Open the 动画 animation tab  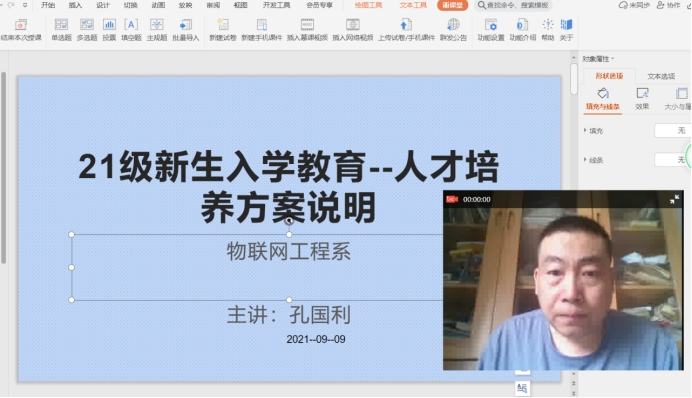(158, 5)
